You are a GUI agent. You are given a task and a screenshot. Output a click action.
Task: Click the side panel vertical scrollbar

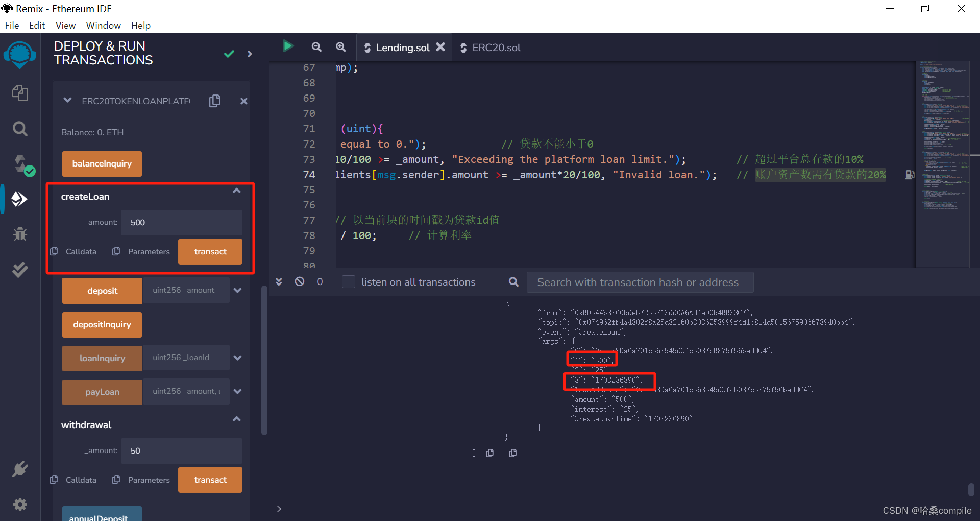point(264,360)
